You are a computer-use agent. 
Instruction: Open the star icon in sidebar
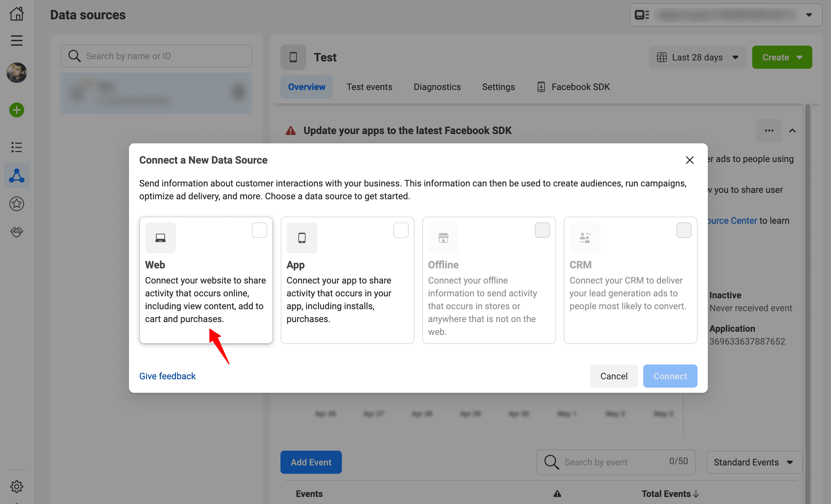coord(16,203)
